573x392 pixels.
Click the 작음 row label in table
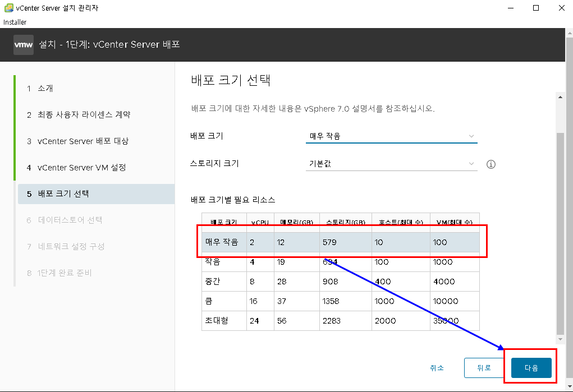click(213, 261)
